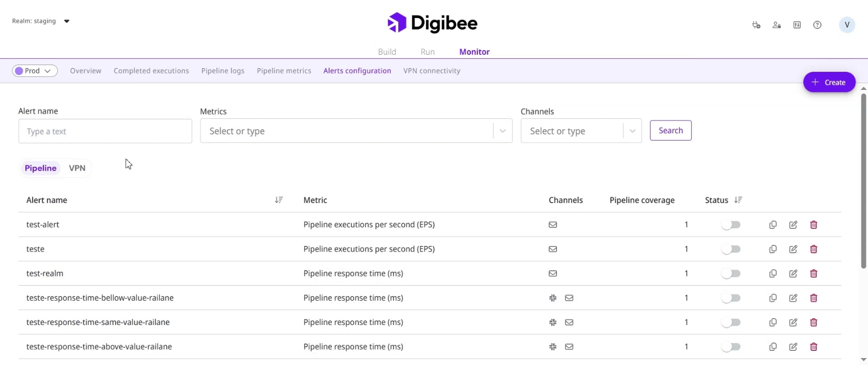Edit the teste alert using pencil icon
Viewport: 868px width, 372px height.
[x=793, y=249]
